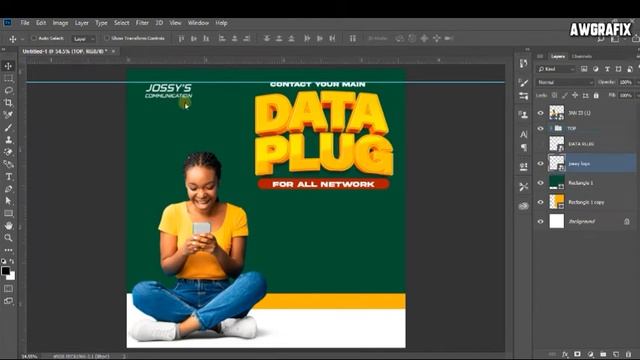Click the background color swatch

pyautogui.click(x=12, y=277)
